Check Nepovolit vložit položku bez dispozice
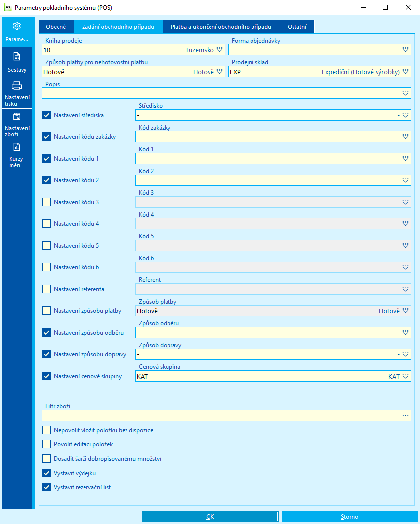420x524 pixels. [x=47, y=430]
